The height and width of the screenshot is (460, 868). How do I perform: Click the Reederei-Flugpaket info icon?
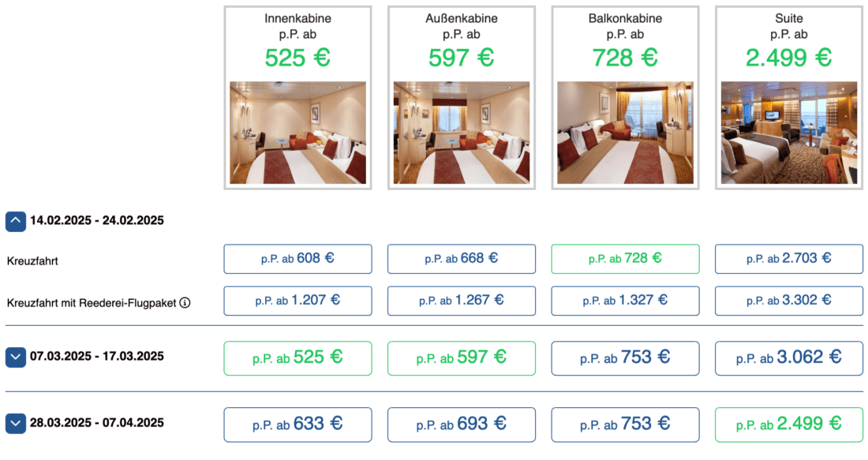pos(185,302)
